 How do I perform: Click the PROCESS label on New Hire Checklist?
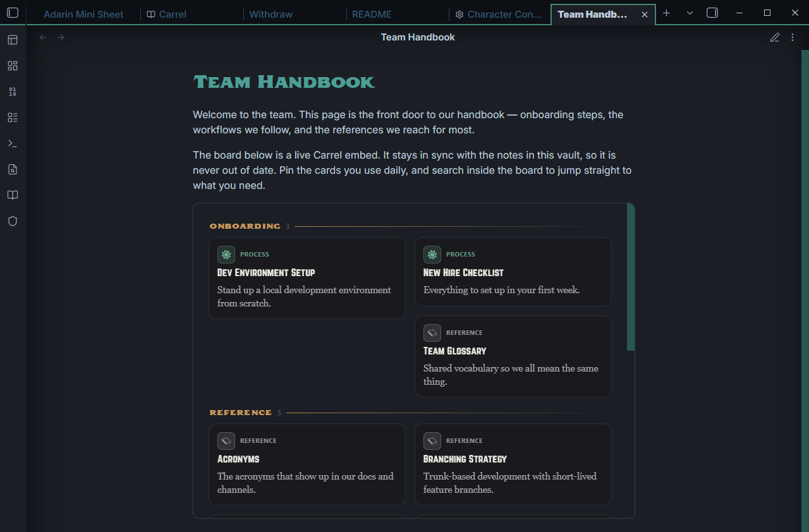click(461, 255)
